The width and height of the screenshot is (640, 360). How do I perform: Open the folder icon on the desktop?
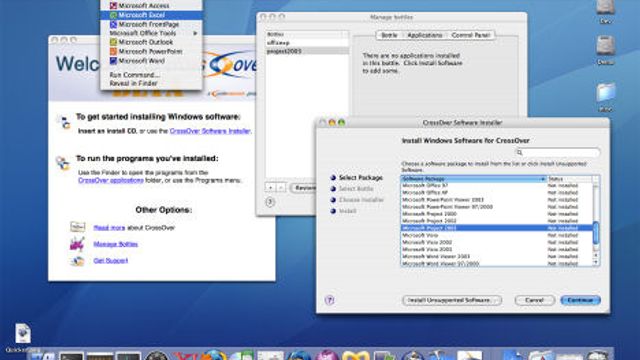(605, 93)
